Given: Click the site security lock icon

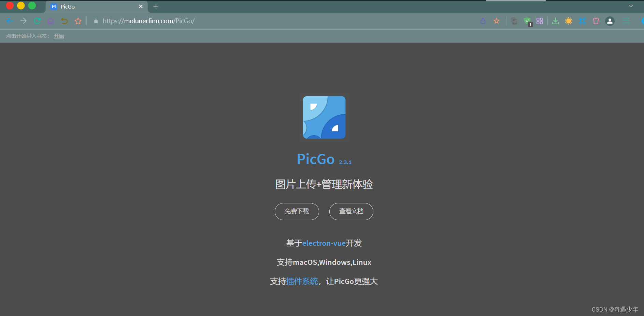Looking at the screenshot, I should click(96, 21).
